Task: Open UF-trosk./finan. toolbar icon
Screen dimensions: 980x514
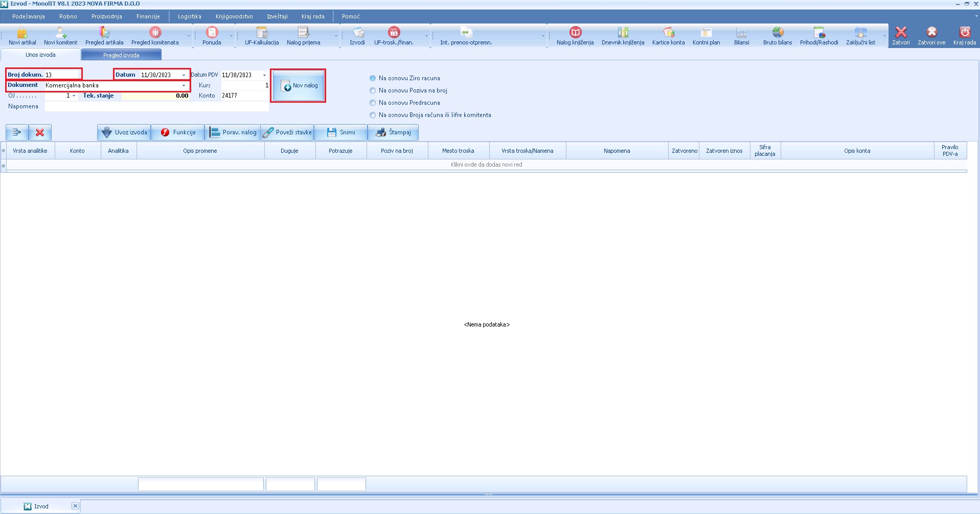Action: pos(394,36)
